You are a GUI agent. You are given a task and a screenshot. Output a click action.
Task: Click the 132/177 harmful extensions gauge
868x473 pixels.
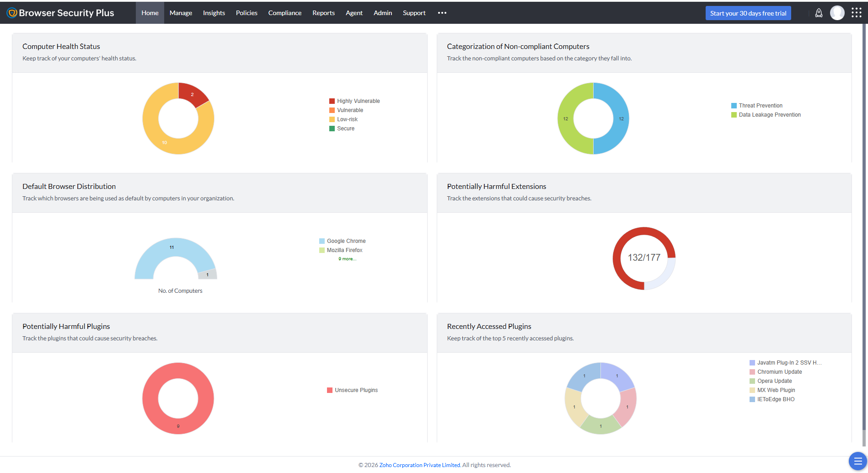644,258
